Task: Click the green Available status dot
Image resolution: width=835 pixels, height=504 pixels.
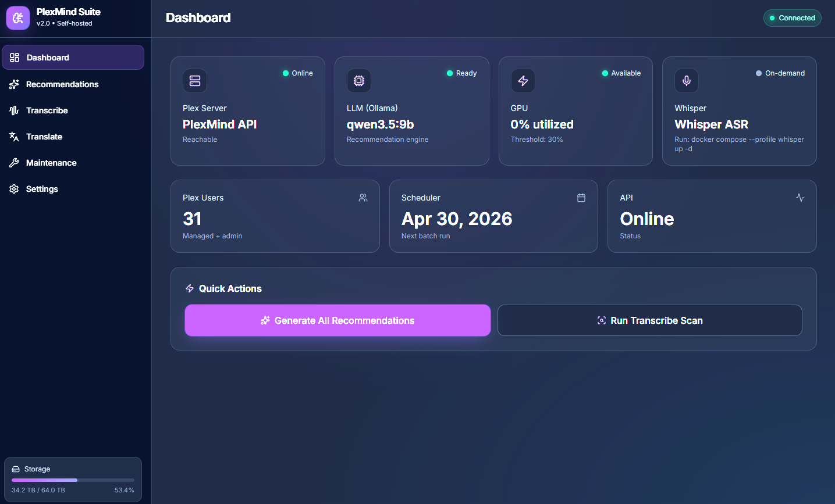Action: [x=605, y=73]
